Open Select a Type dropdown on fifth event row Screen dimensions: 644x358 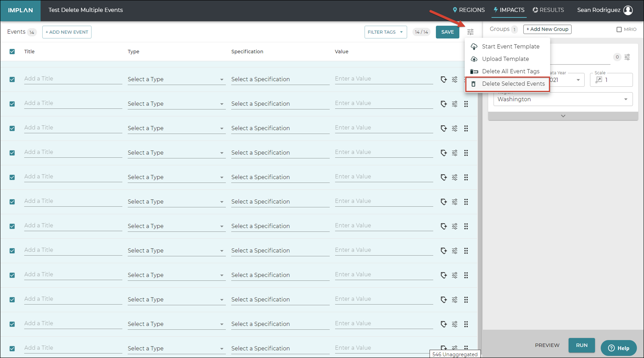177,177
